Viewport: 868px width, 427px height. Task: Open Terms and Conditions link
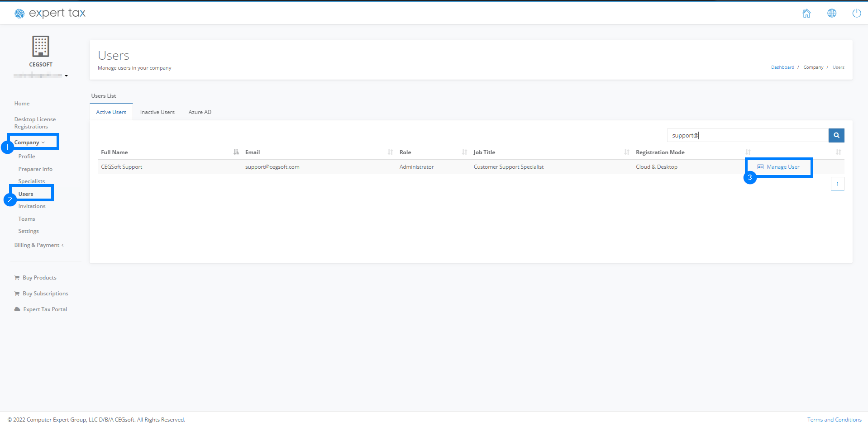(834, 420)
